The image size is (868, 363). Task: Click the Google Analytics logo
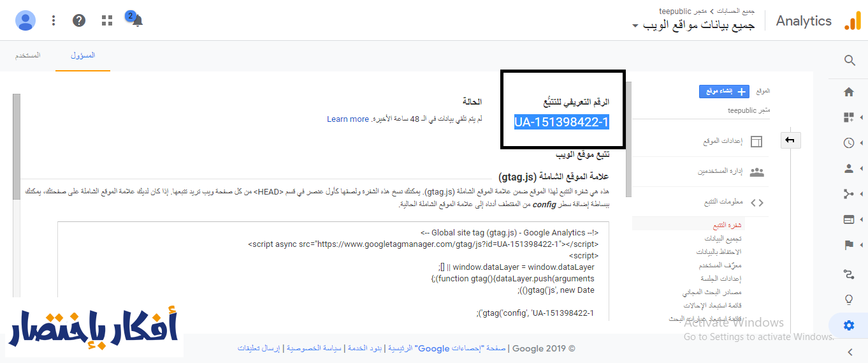pyautogui.click(x=852, y=21)
